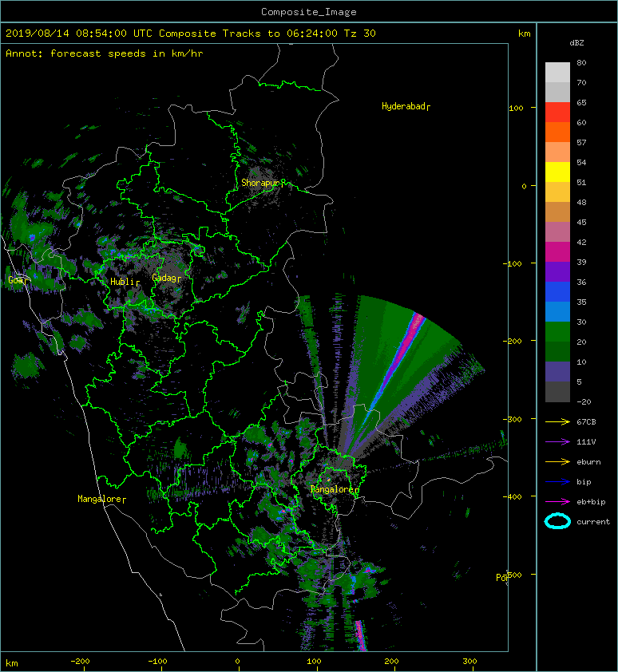Screen dimensions: 618x672
Task: Click the 300 tick label on horizontal axis
Action: [x=470, y=662]
